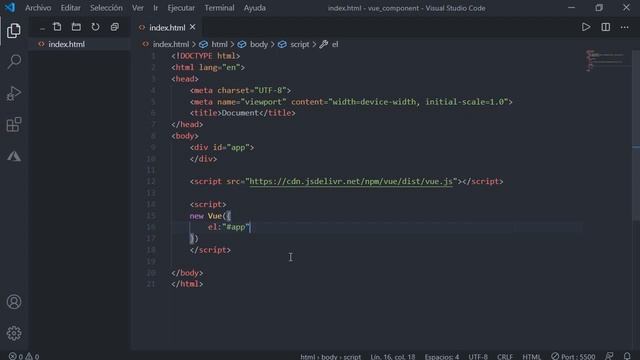Open the Ver menu
Screen dimensions: 640x360
pos(138,8)
